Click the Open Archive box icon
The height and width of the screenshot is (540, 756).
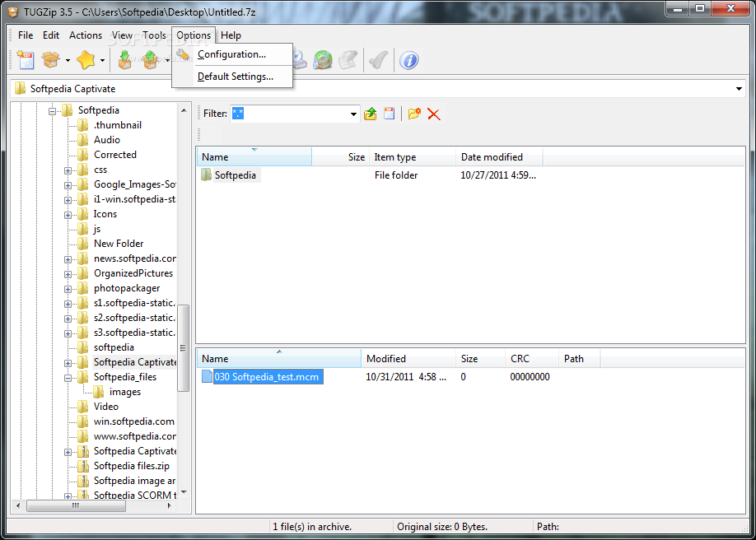tap(51, 60)
